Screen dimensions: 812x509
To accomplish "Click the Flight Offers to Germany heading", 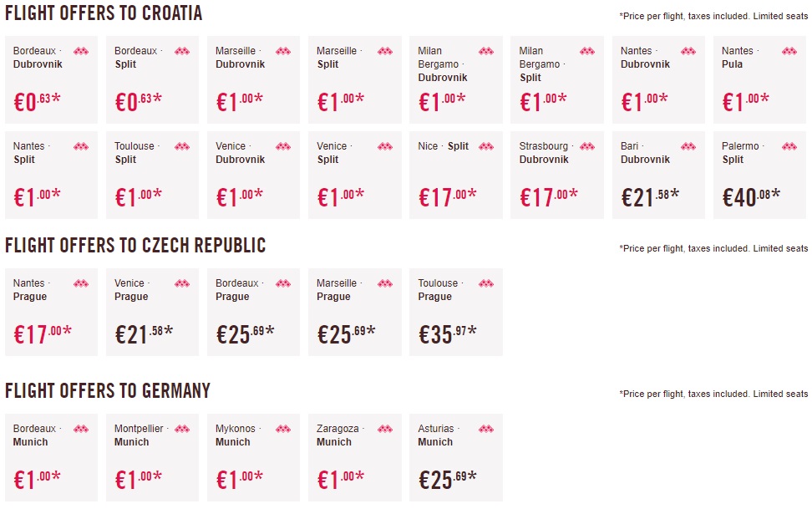I will pyautogui.click(x=108, y=390).
